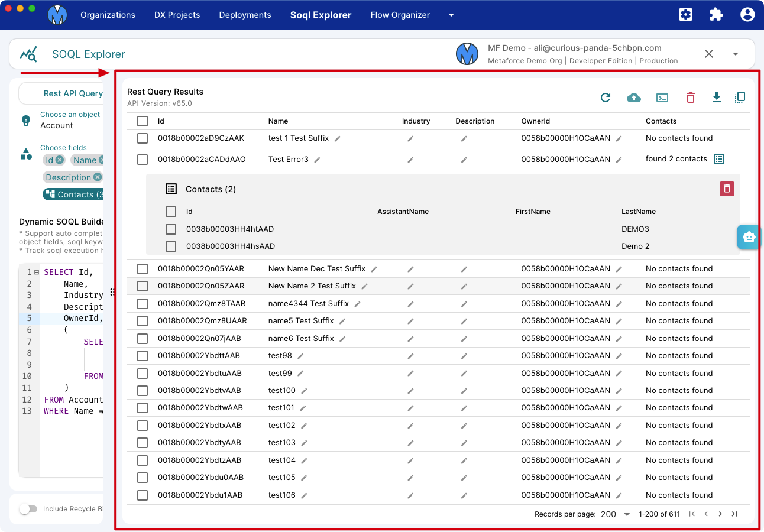Click the Name field chip
Viewport: 764px width, 532px height.
(x=87, y=160)
